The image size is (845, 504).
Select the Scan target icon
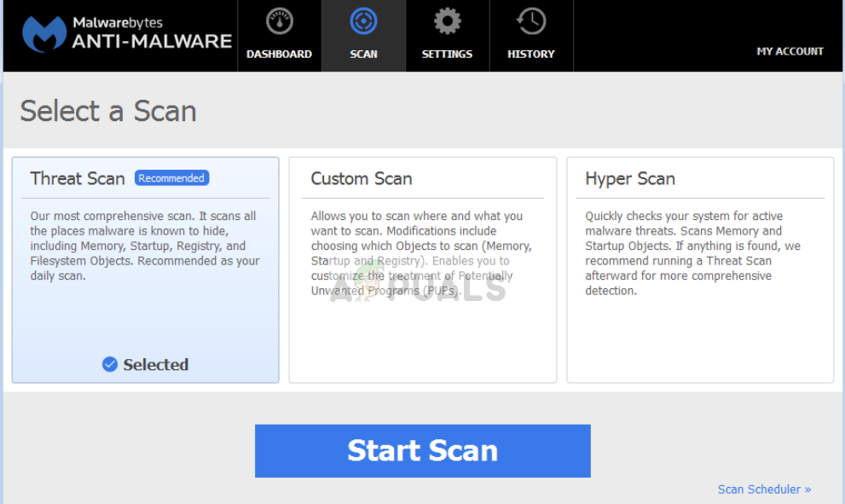click(363, 21)
